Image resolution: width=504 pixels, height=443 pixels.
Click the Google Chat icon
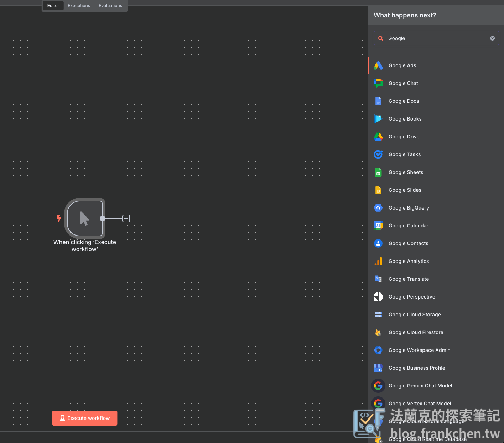tap(378, 83)
